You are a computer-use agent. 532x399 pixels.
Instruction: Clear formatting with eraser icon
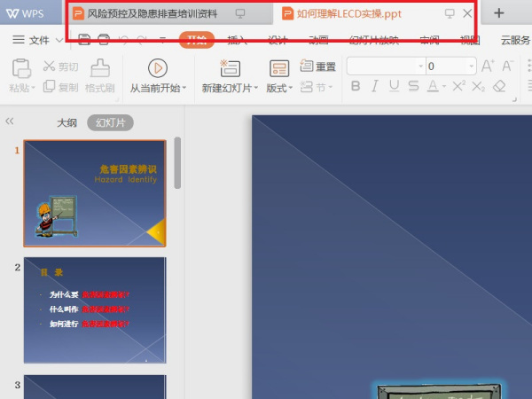tap(499, 86)
